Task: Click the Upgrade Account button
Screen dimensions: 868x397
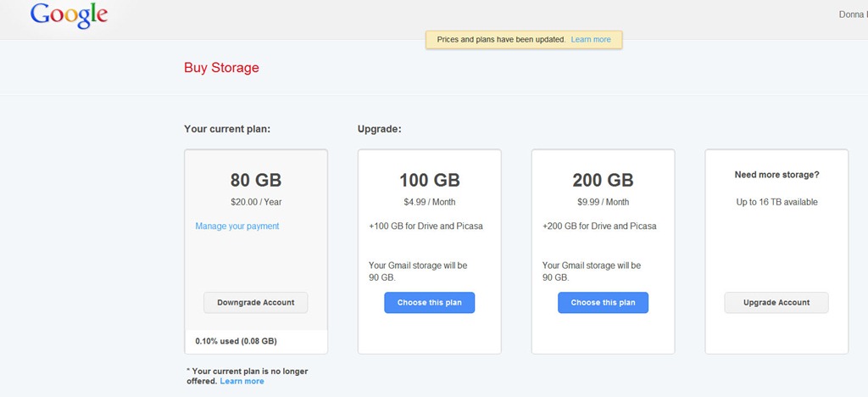Action: [776, 303]
